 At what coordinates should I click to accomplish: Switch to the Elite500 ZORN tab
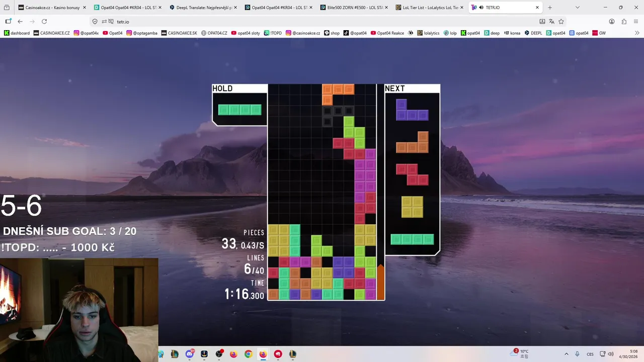[x=354, y=8]
